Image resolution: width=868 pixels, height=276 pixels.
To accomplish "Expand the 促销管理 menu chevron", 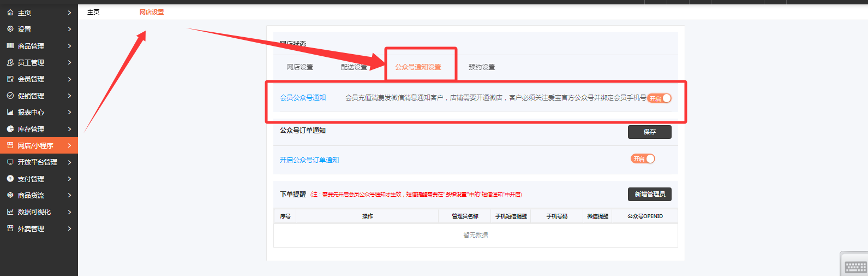I will pos(69,96).
